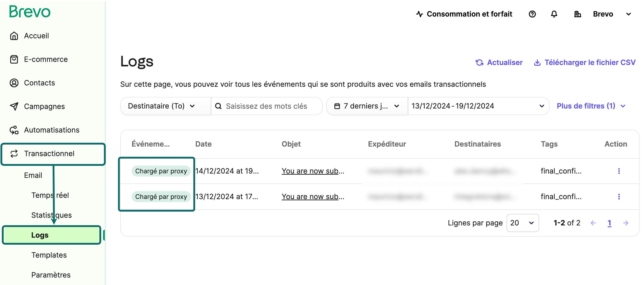Select Temps réel in sidebar
The height and width of the screenshot is (285, 644).
point(50,195)
